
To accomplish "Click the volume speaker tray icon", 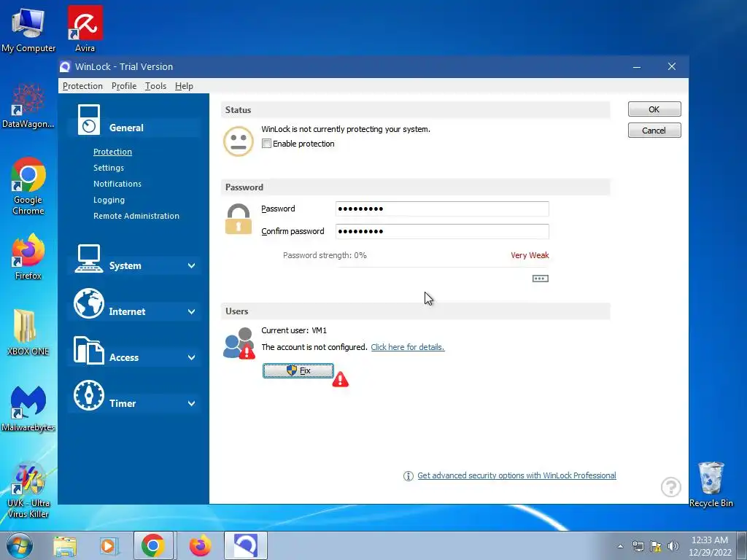I will pyautogui.click(x=673, y=546).
